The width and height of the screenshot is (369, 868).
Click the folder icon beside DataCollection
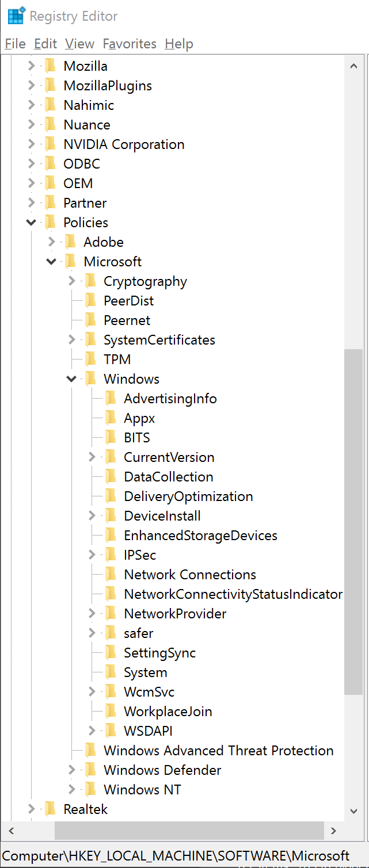[x=111, y=477]
